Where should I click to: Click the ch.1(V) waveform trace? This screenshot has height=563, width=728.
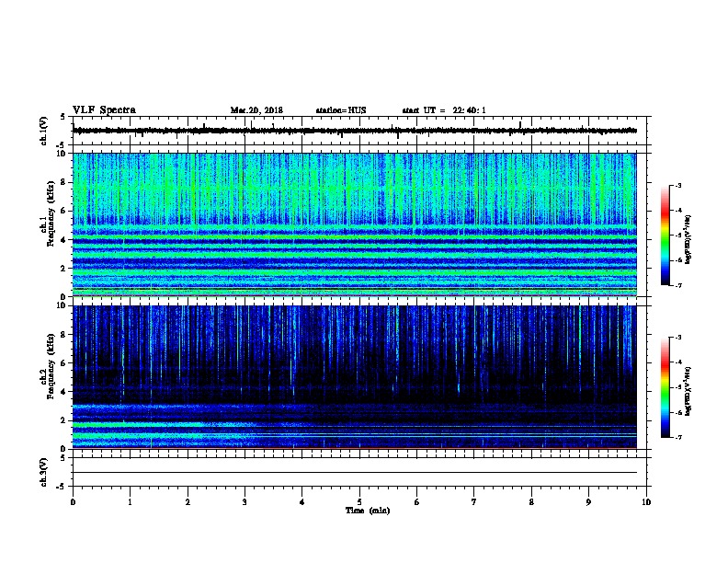pyautogui.click(x=355, y=131)
